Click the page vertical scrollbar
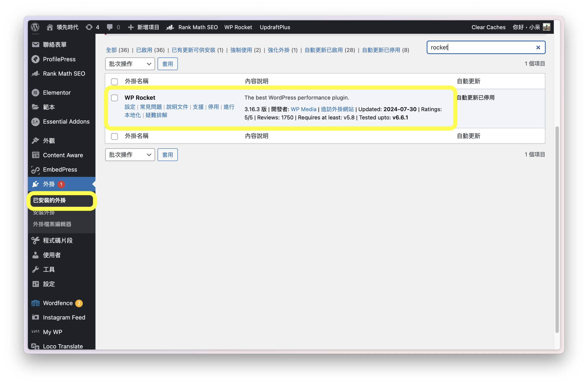This screenshot has width=588, height=385. [x=557, y=229]
